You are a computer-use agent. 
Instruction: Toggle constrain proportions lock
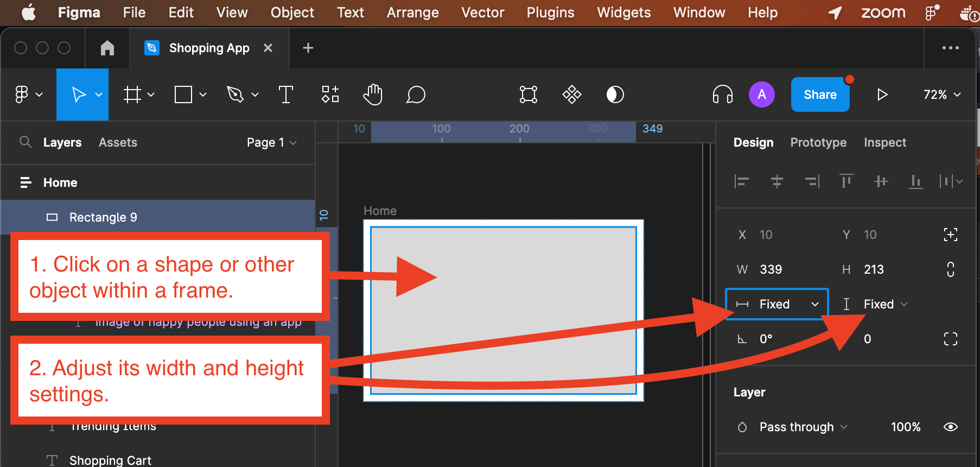(x=951, y=269)
